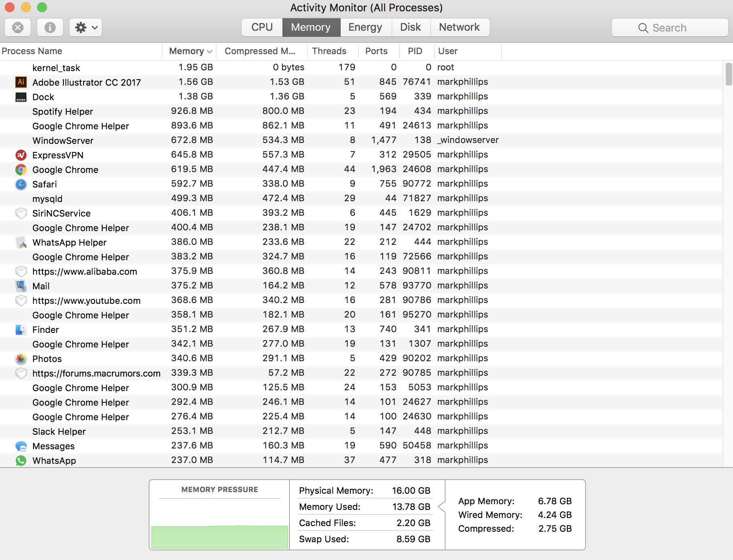Click the forums.macrumors.com shield icon
The image size is (733, 560).
[21, 373]
